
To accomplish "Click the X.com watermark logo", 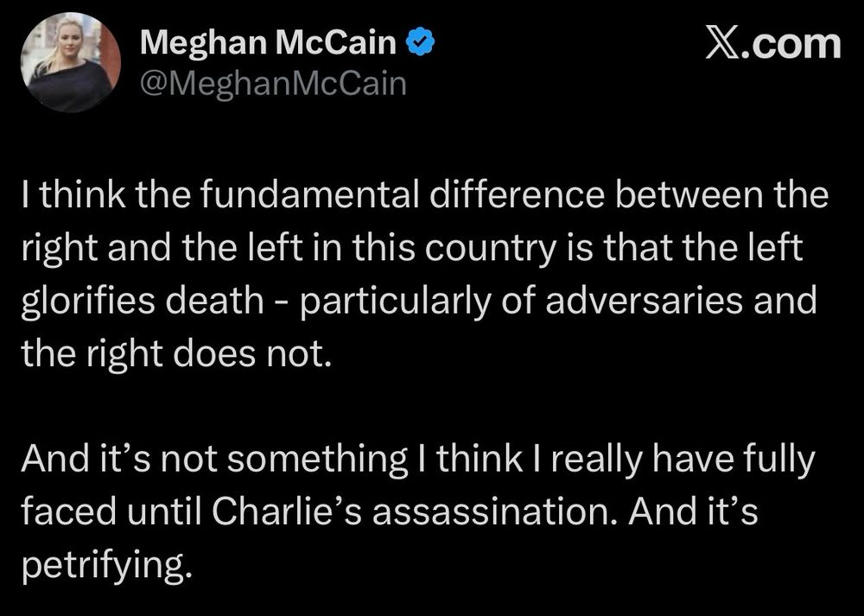I will pos(773,44).
